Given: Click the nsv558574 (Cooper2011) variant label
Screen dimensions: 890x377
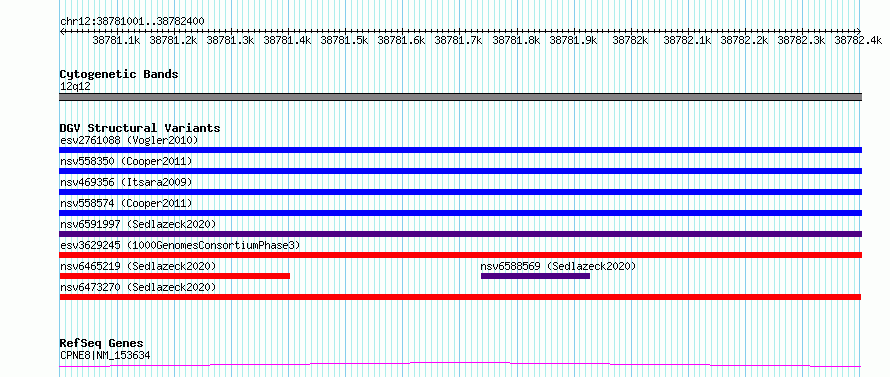Looking at the screenshot, I should [x=126, y=203].
